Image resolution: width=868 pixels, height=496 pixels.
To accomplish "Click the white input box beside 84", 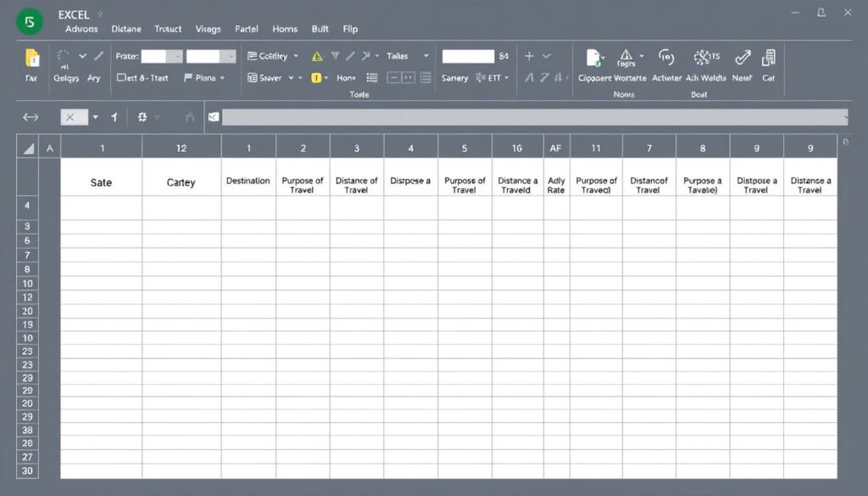I will [468, 56].
